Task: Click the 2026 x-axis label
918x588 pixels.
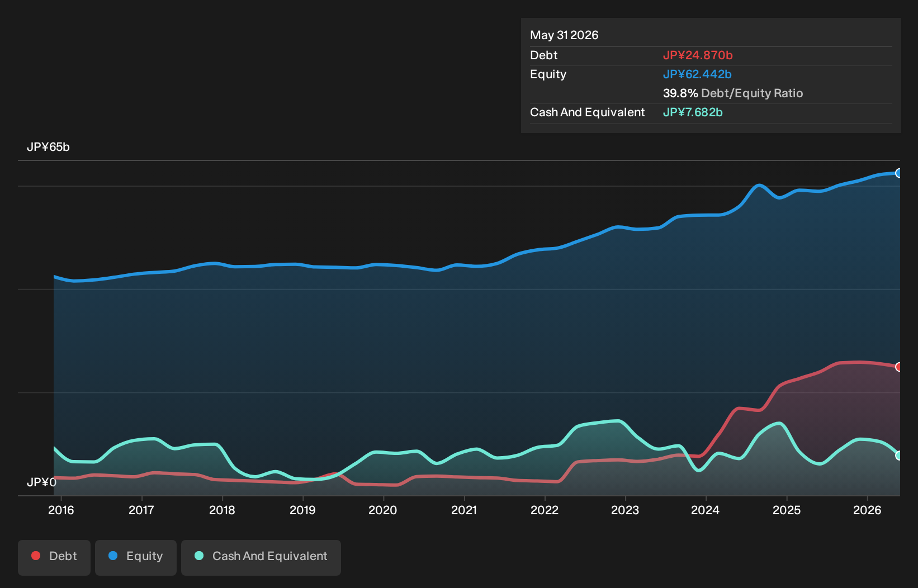Action: point(867,510)
